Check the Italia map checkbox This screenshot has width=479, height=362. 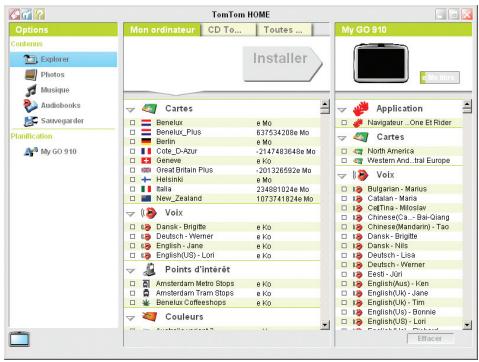click(132, 189)
